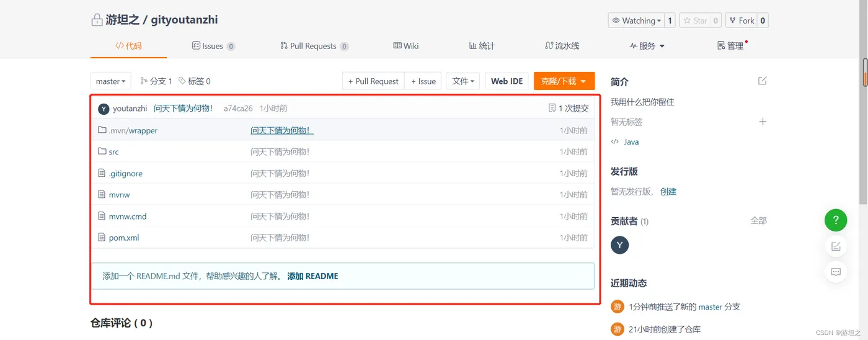The width and height of the screenshot is (868, 340).
Task: Open the src folder name
Action: [114, 152]
